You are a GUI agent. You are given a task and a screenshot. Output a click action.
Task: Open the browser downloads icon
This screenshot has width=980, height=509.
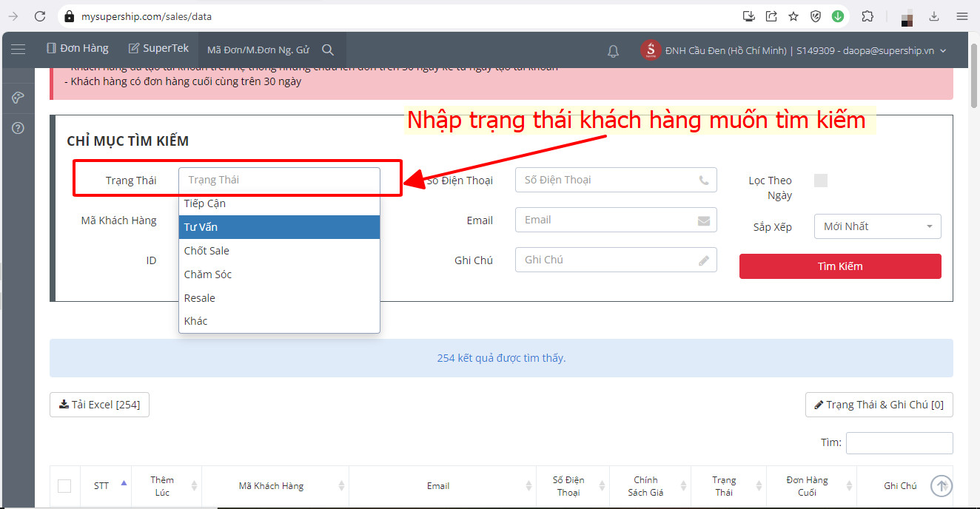[x=934, y=16]
